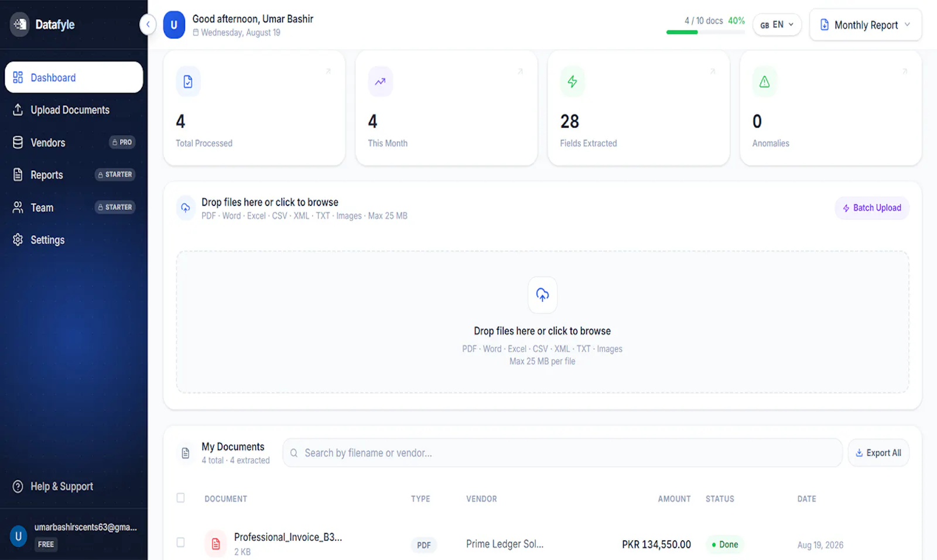Click the Team people icon
The height and width of the screenshot is (560, 937).
pyautogui.click(x=18, y=208)
